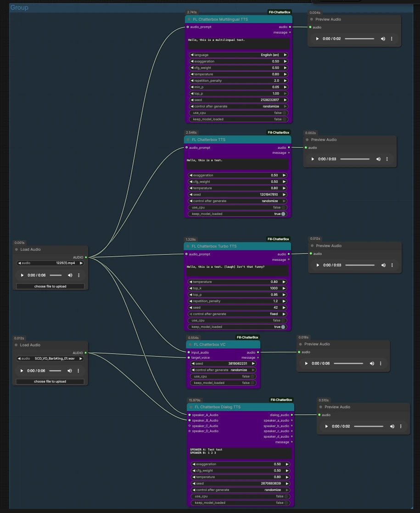Play the Preview Audio next to FL Chatterbox TTS
The height and width of the screenshot is (513, 420).
coord(313,159)
